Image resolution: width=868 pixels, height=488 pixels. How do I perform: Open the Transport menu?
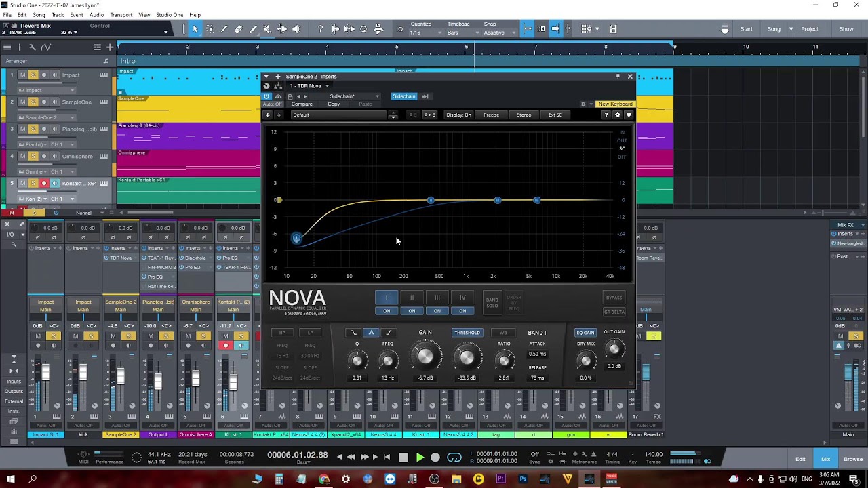click(121, 15)
